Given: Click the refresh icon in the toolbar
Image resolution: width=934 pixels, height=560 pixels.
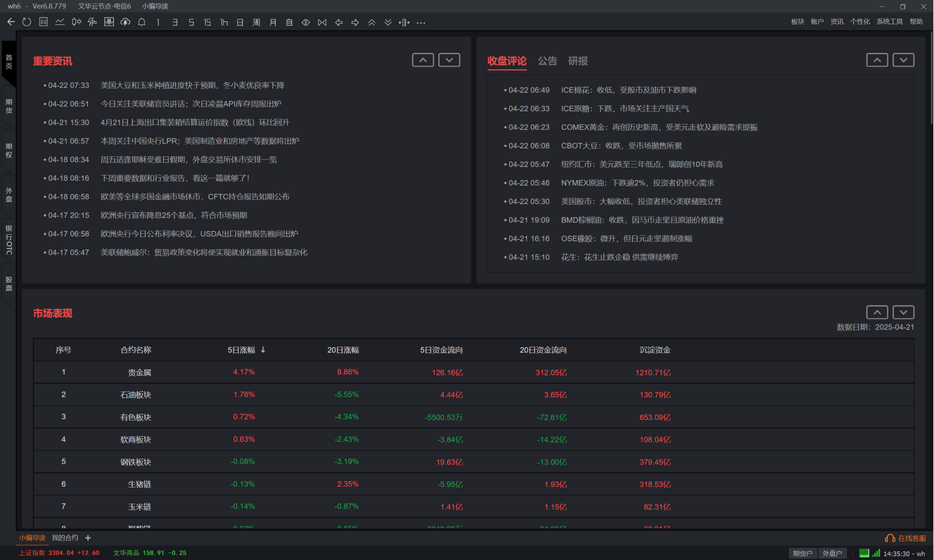Looking at the screenshot, I should click(x=27, y=22).
